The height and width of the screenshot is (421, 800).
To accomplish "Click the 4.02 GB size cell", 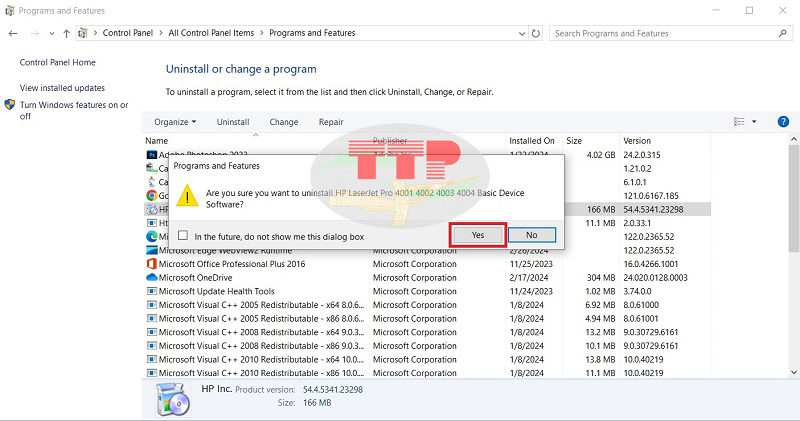I will (601, 155).
